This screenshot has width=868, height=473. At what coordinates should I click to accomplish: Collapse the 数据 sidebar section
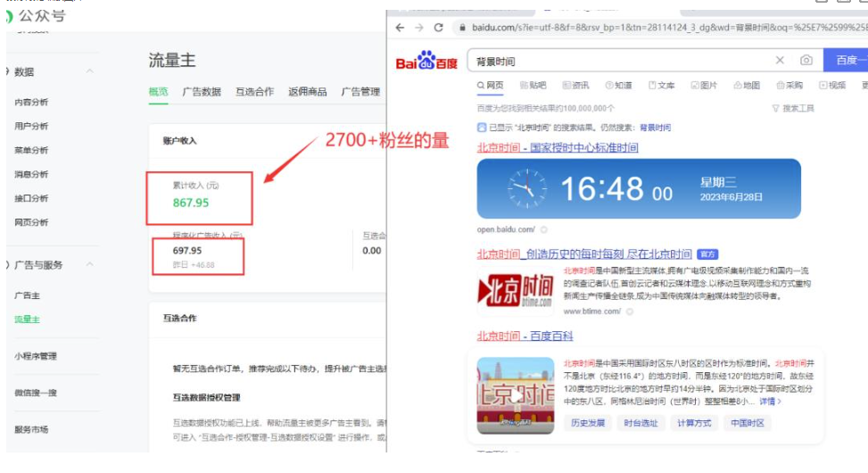point(90,71)
